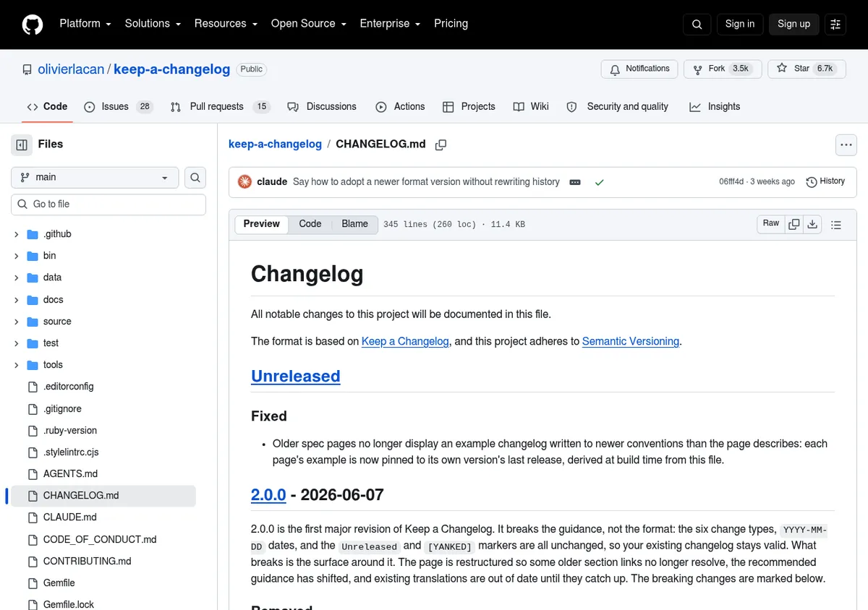Download the raw file icon
868x610 pixels.
coord(812,224)
